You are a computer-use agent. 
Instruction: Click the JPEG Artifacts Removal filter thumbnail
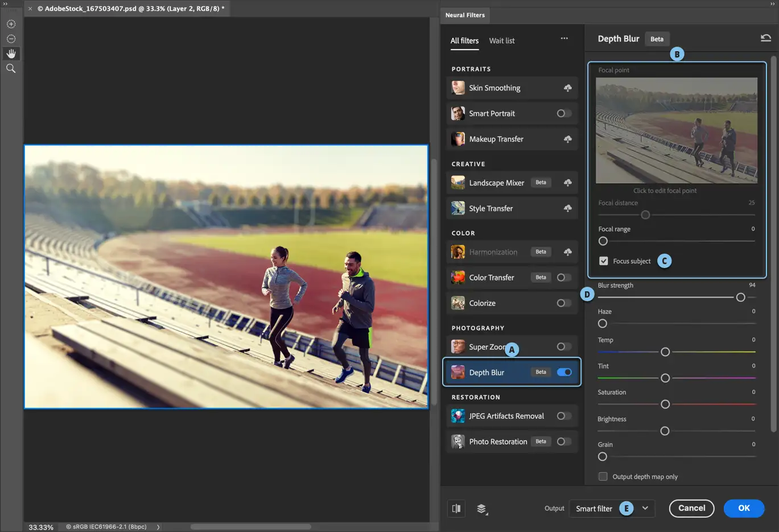point(458,416)
